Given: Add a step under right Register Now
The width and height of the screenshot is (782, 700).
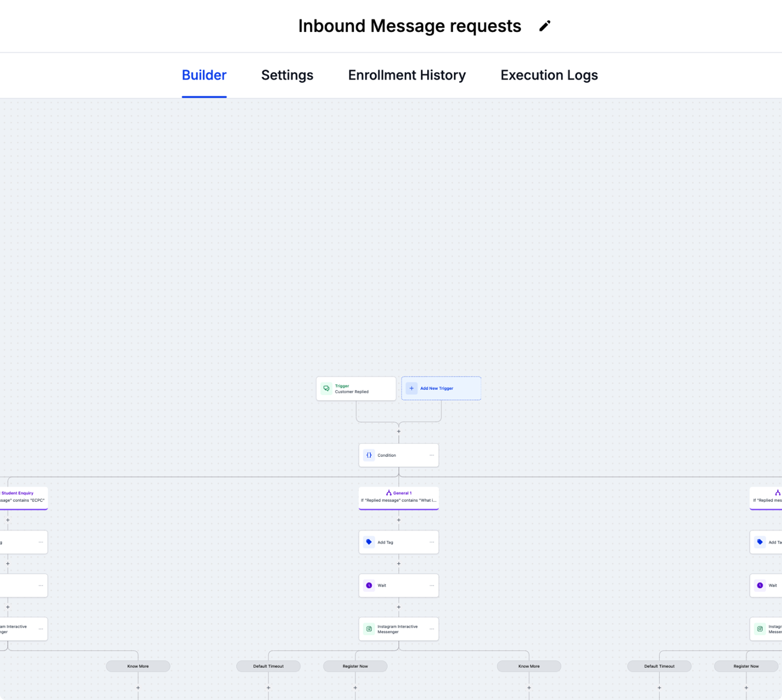Looking at the screenshot, I should coord(746,688).
